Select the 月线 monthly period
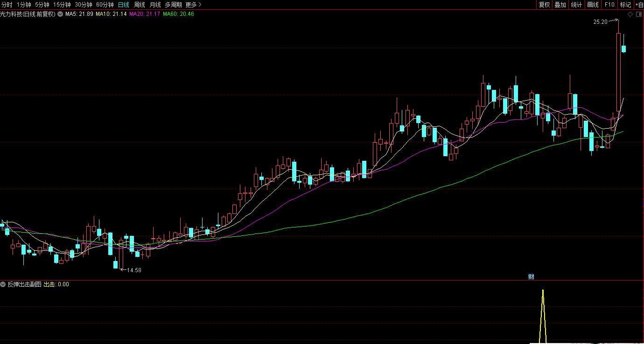The image size is (644, 344). [155, 5]
